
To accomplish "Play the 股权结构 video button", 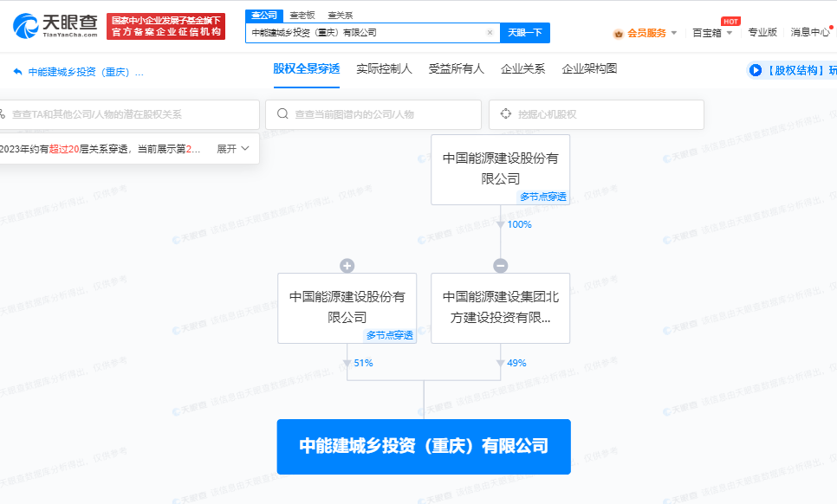I will (756, 70).
